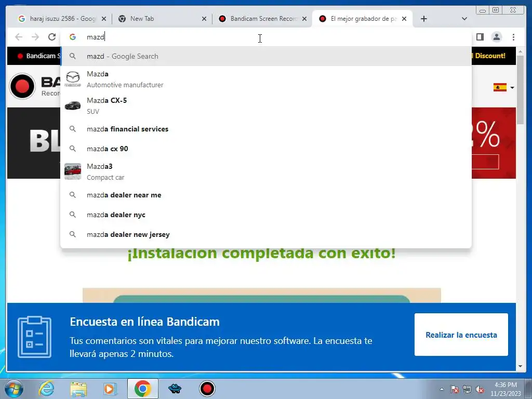Click the page scrollbar down arrow

point(521,366)
